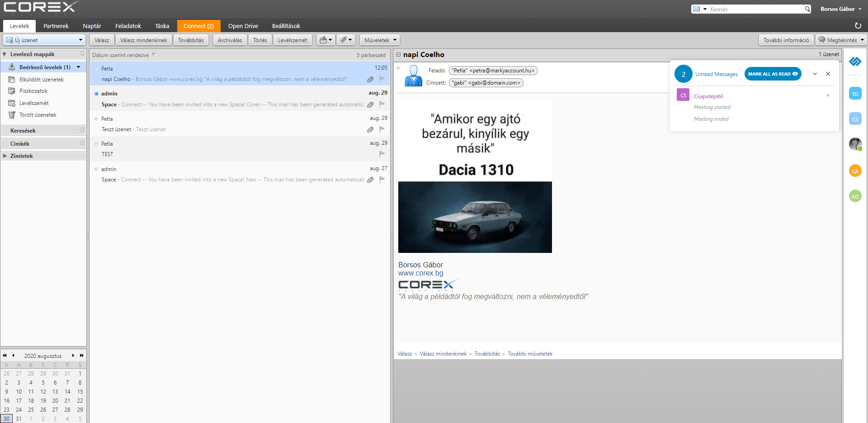868x423 pixels.
Task: Click MARK ALL AS READ button
Action: pyautogui.click(x=773, y=74)
